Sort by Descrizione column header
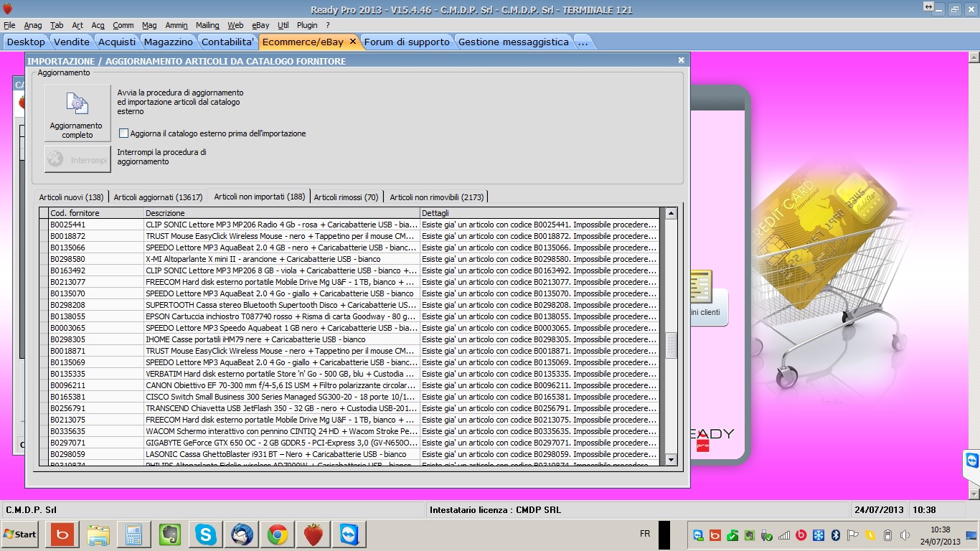This screenshot has width=980, height=551. click(x=281, y=213)
